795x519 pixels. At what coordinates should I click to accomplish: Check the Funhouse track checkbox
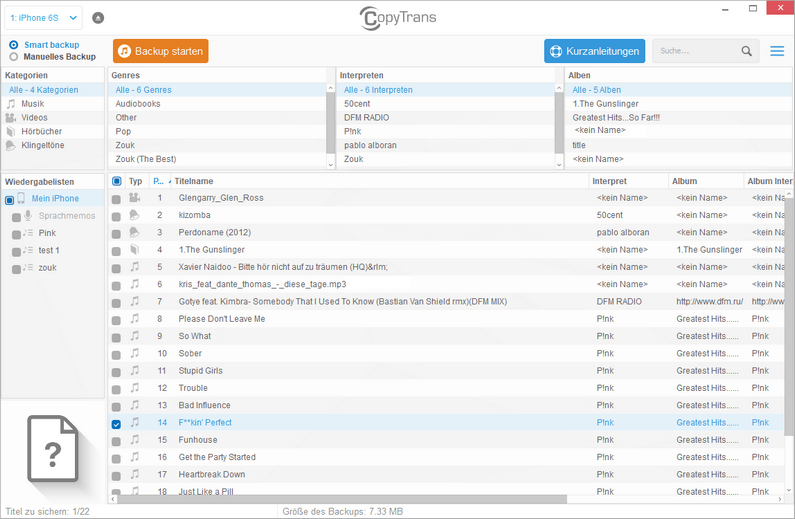116,441
